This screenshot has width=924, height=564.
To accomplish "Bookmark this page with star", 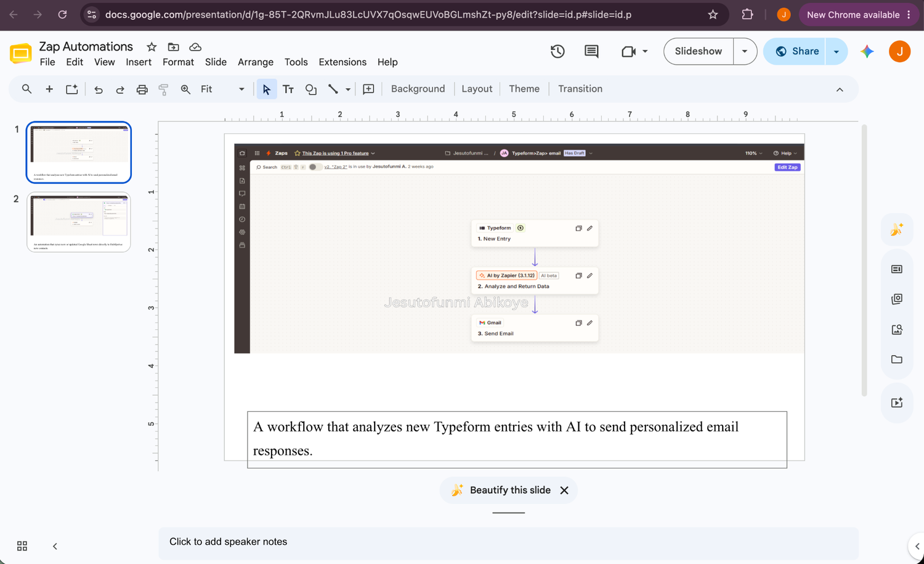I will 713,14.
